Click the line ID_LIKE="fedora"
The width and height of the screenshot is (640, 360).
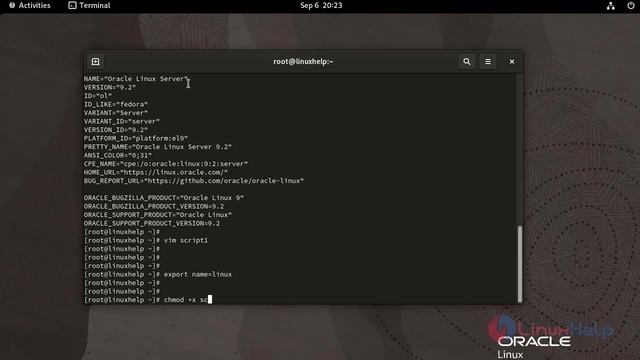[116, 104]
